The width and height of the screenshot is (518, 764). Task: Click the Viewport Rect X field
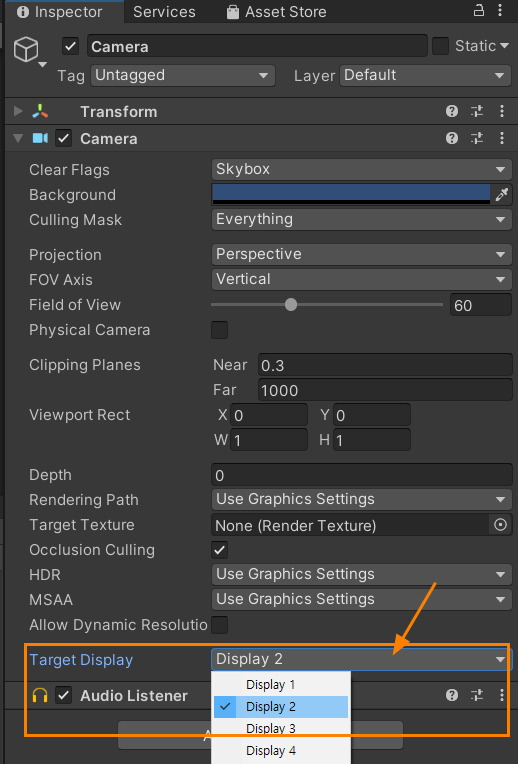(x=269, y=415)
